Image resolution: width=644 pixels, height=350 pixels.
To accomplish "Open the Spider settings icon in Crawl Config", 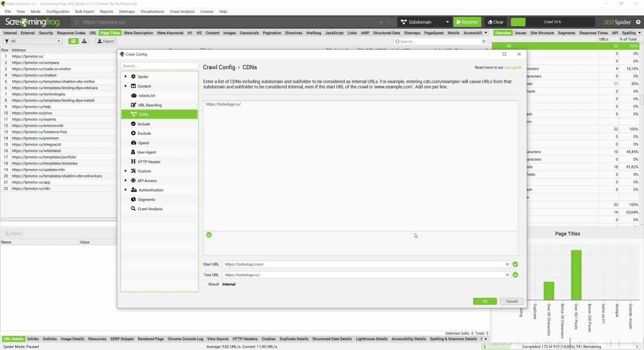I will point(133,76).
